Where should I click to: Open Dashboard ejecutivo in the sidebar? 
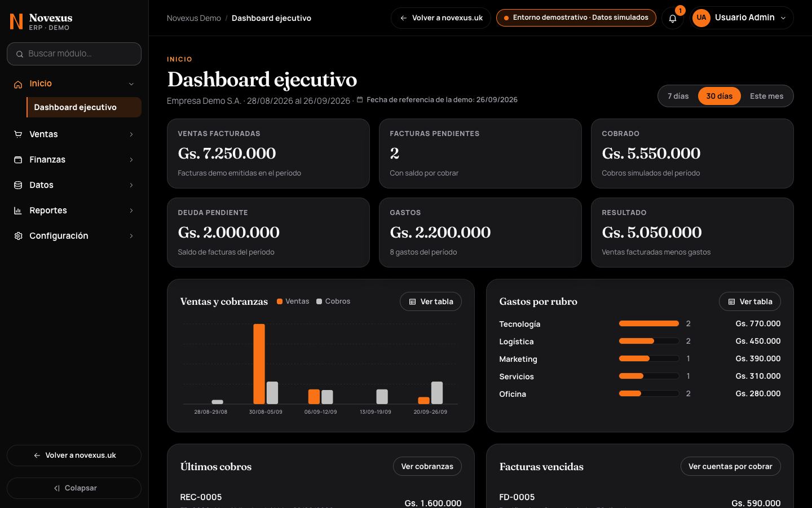pos(84,107)
